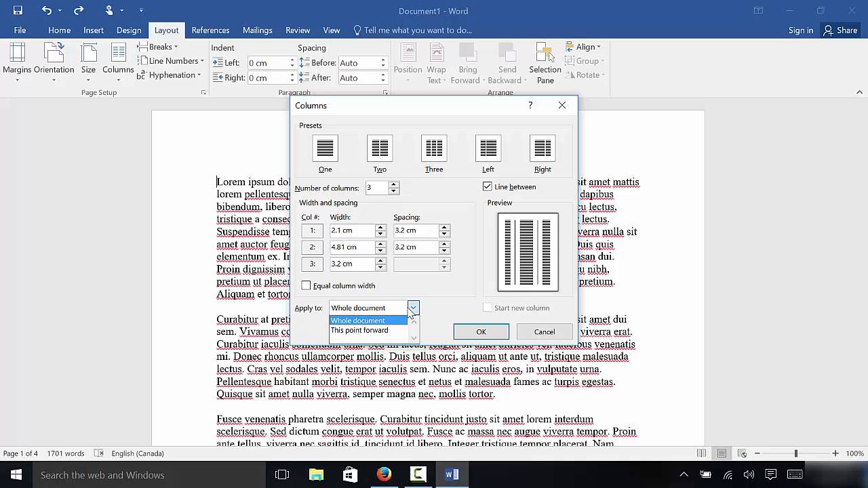Pick the Left columns preset icon

coord(488,148)
